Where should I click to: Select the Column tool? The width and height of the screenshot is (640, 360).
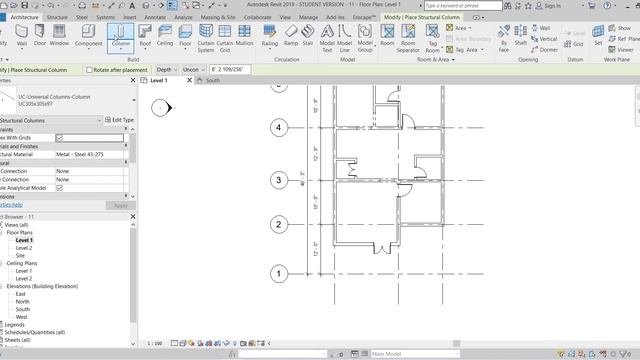pyautogui.click(x=120, y=38)
